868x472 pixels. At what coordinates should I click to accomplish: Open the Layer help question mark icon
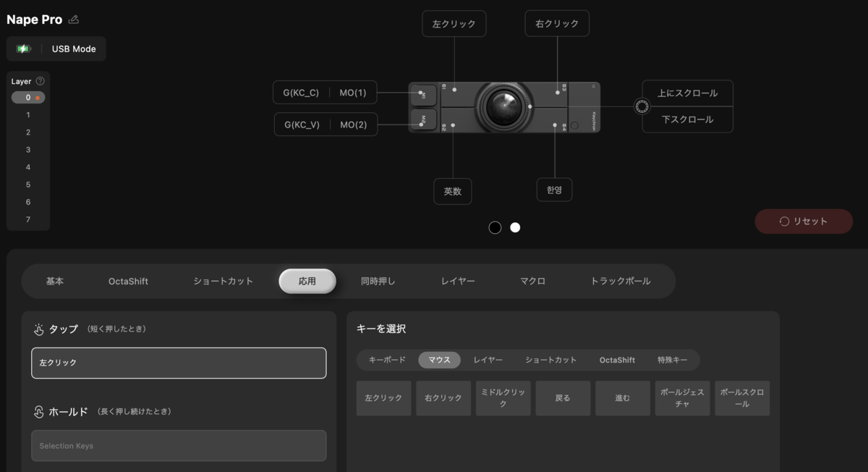[40, 82]
